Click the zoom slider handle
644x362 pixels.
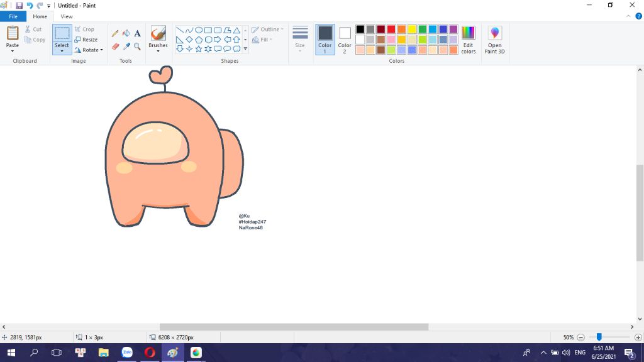599,337
